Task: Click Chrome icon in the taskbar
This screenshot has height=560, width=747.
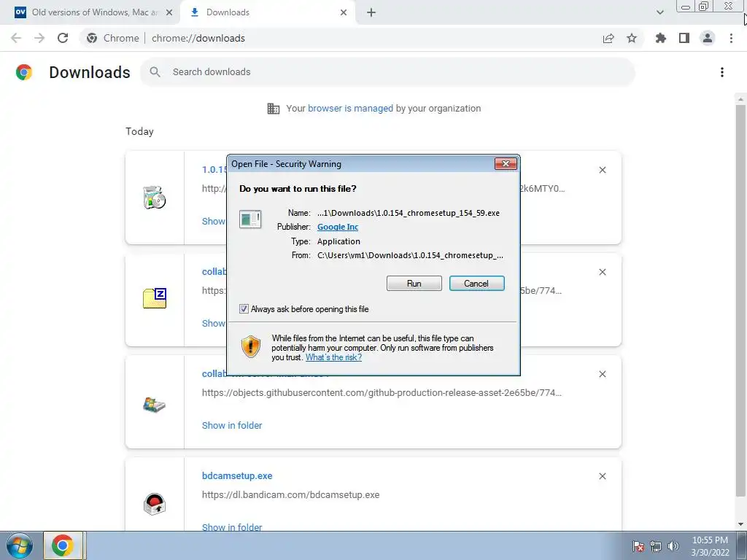Action: tap(63, 545)
